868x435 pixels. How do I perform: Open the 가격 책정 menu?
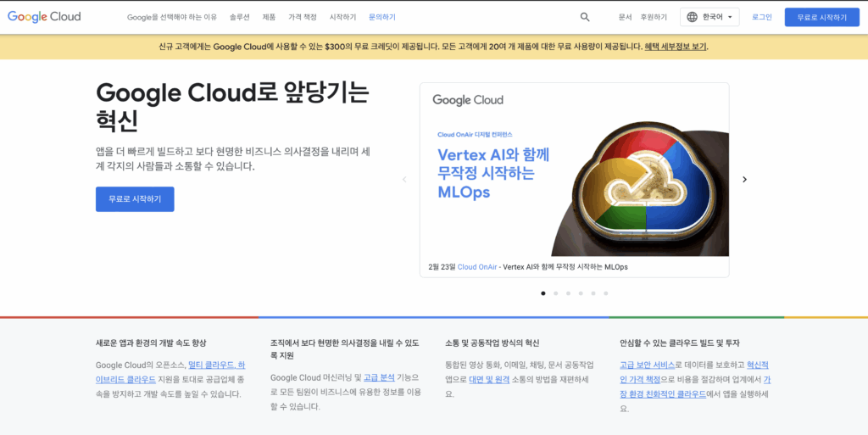pyautogui.click(x=303, y=17)
